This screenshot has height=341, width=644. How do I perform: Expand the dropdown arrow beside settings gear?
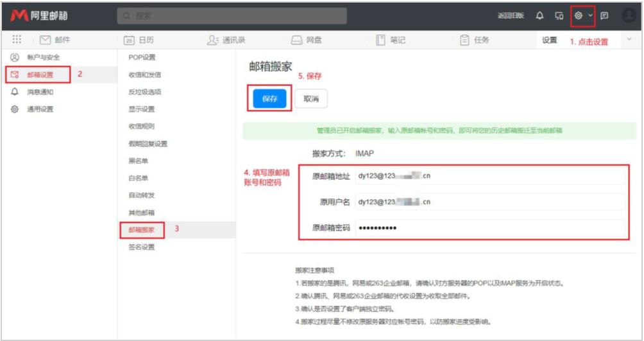point(590,15)
